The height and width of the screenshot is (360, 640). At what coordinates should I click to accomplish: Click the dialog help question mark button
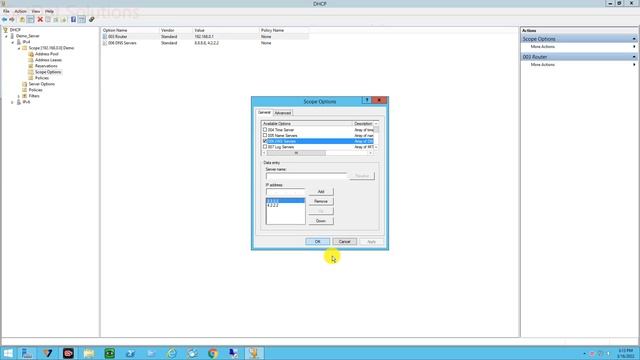pyautogui.click(x=367, y=100)
